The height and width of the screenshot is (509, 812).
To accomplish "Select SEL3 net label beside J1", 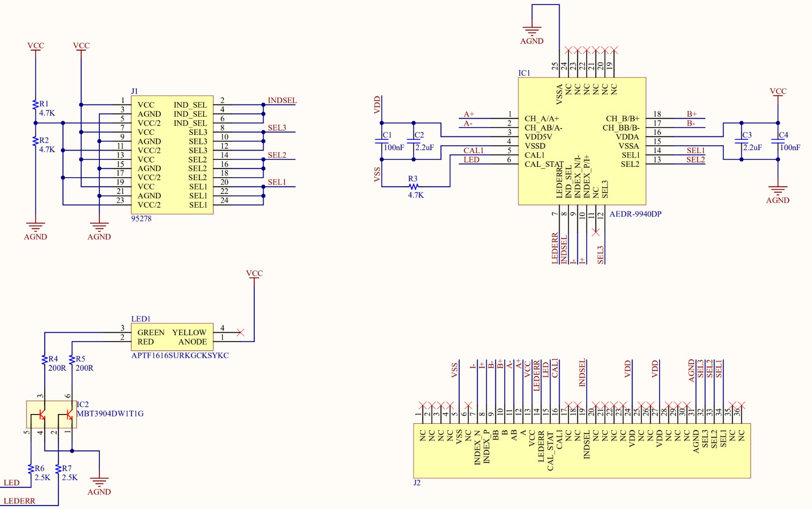I will (x=277, y=128).
